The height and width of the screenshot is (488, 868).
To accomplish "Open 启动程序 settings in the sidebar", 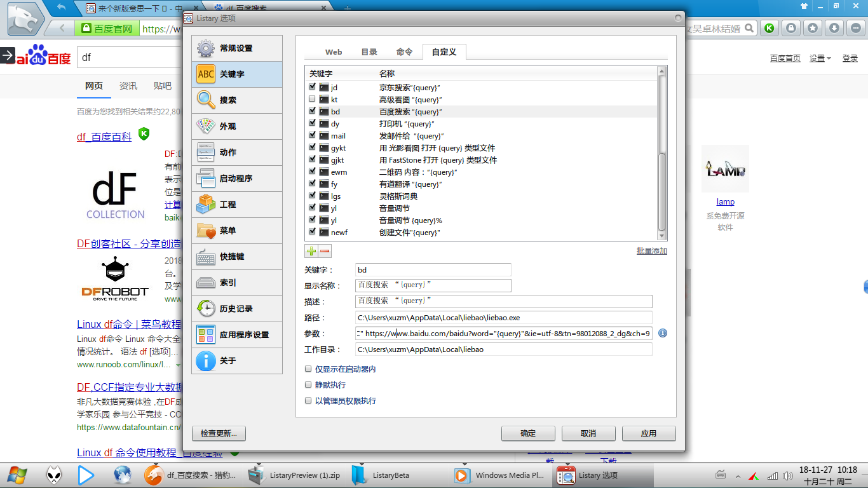I will 237,179.
